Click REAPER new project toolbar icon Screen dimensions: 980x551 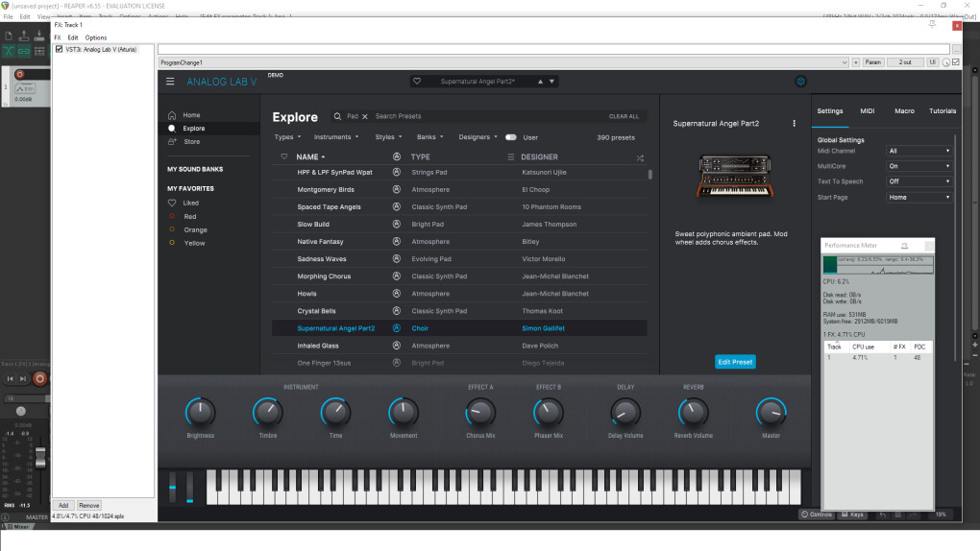pos(9,36)
